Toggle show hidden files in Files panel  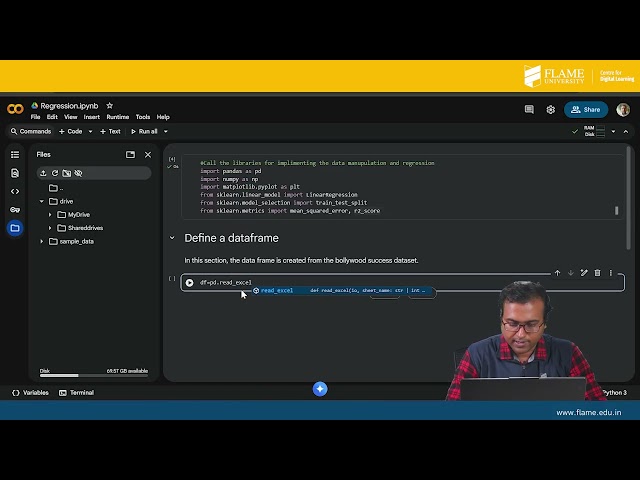(x=78, y=173)
